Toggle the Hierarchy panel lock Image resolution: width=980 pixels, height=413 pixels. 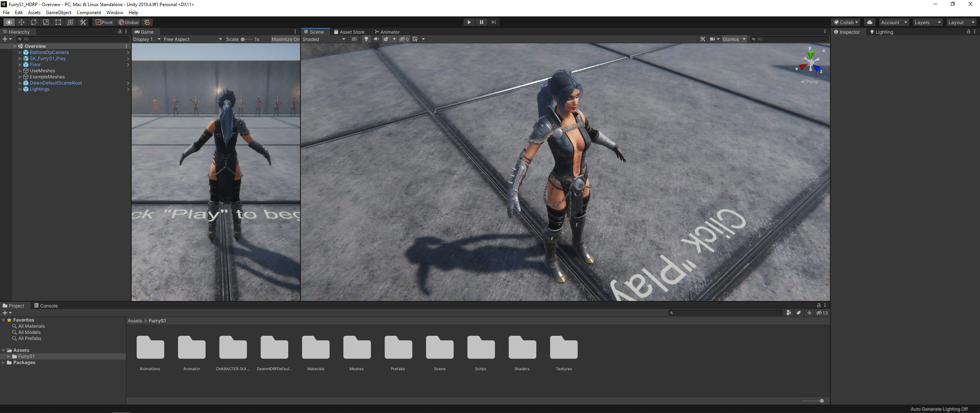[x=120, y=32]
